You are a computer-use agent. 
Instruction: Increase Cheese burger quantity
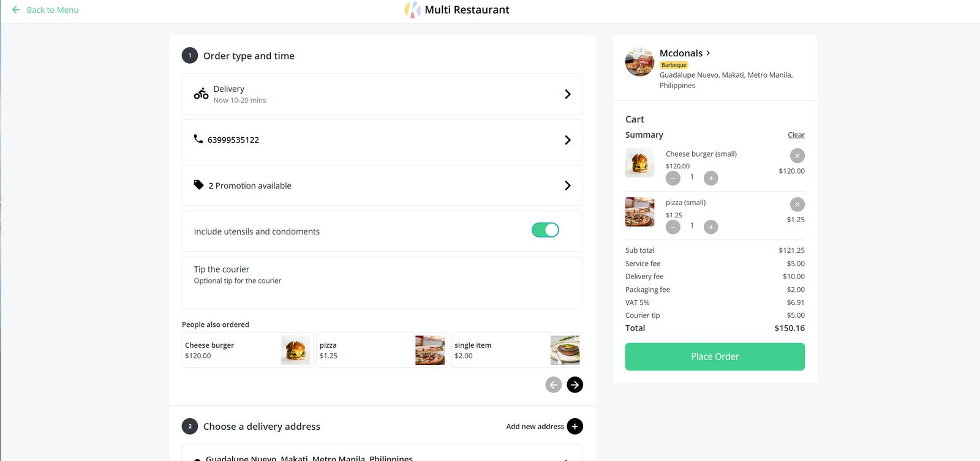[710, 178]
